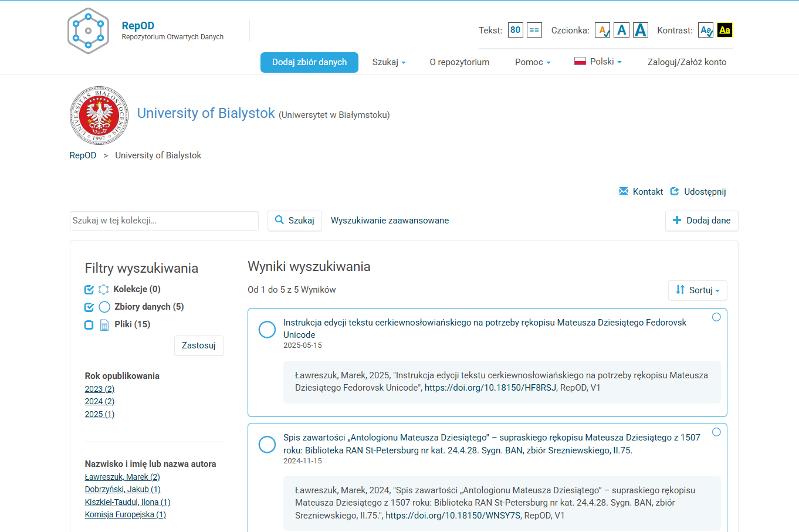Click 'Od 1 do 5 z 5 Wyników' text
Viewport: 799px width, 532px height.
pos(292,290)
